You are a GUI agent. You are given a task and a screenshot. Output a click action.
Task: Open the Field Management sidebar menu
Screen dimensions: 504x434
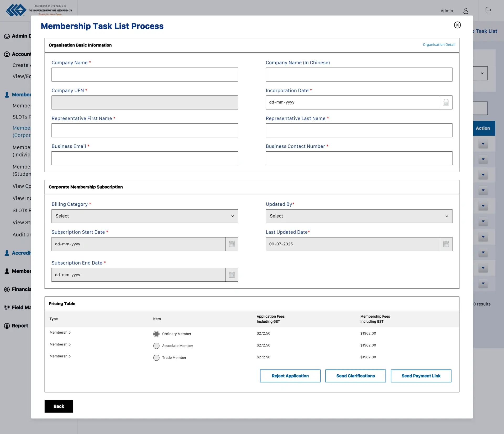(x=7, y=307)
